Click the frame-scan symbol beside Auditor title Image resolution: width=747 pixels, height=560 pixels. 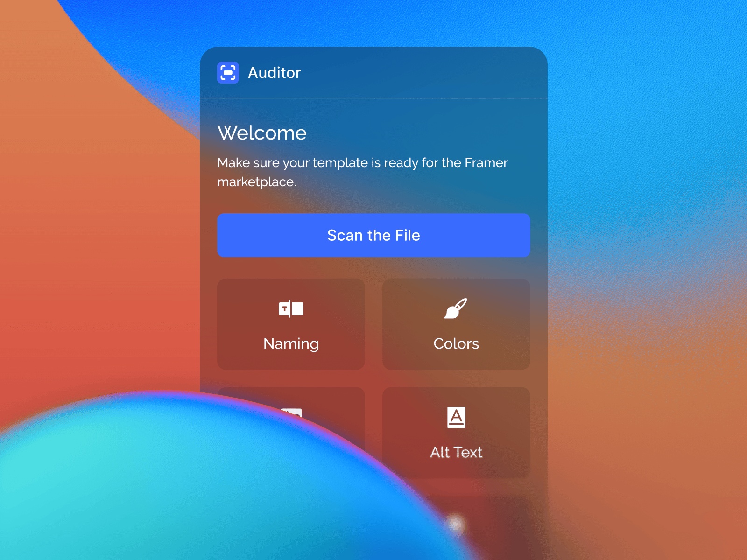coord(228,72)
